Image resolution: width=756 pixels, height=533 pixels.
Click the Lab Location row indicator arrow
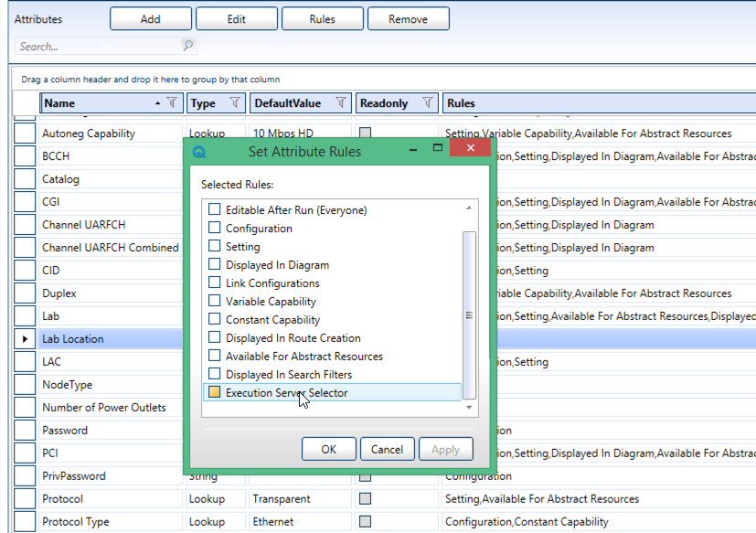[26, 339]
